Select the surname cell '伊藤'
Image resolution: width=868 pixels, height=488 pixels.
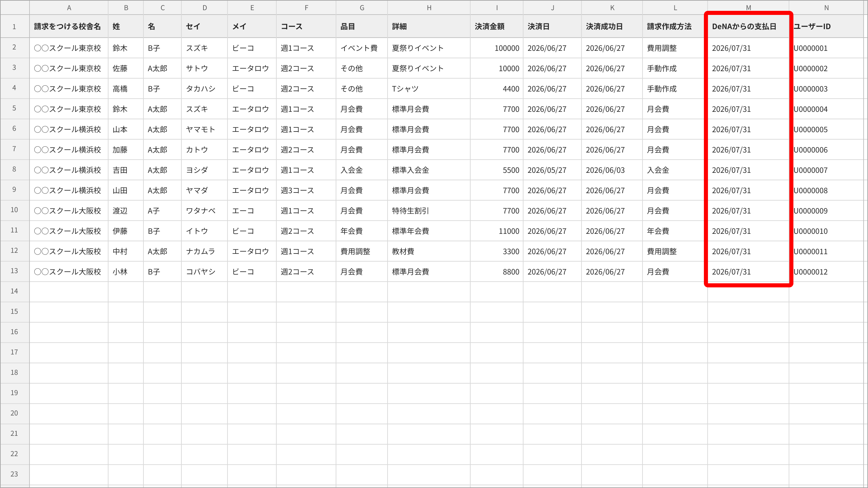coord(126,231)
